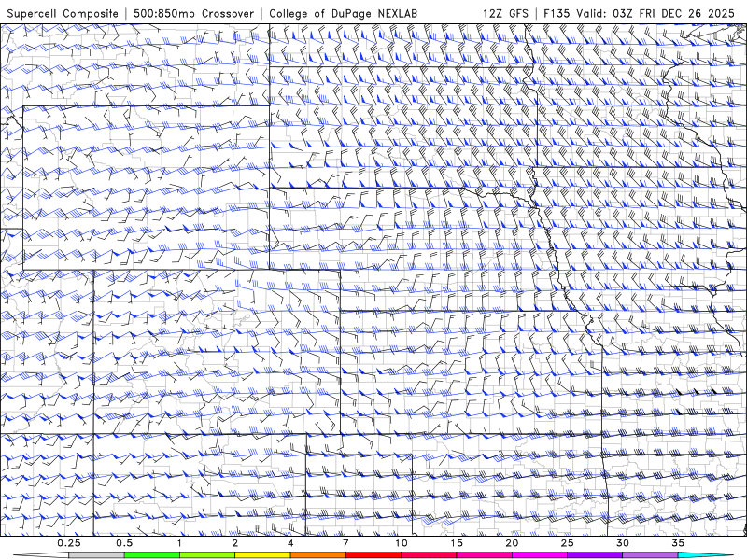Click the '0.25' scale label

[x=69, y=543]
